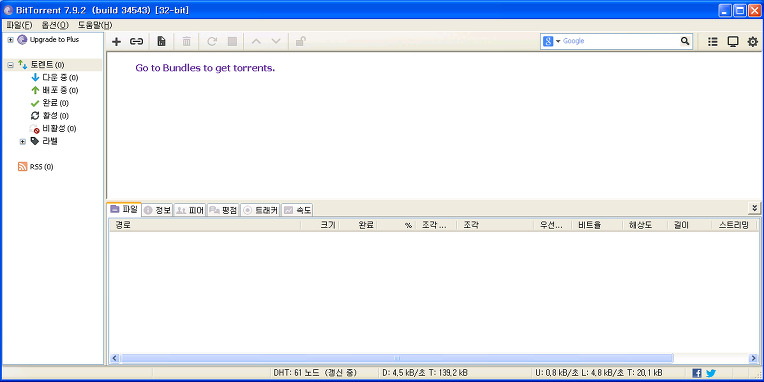Click the Move Down Queue arrow
Image resolution: width=764 pixels, height=382 pixels.
click(276, 42)
